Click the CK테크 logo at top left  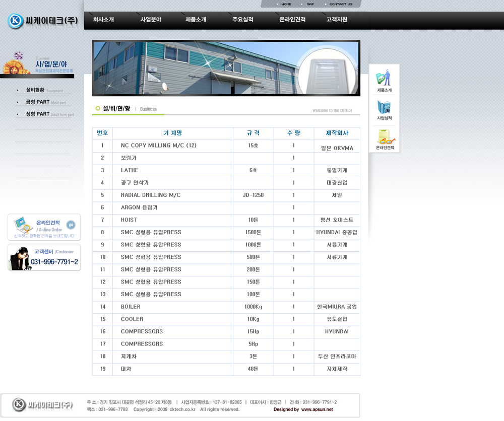(x=43, y=21)
